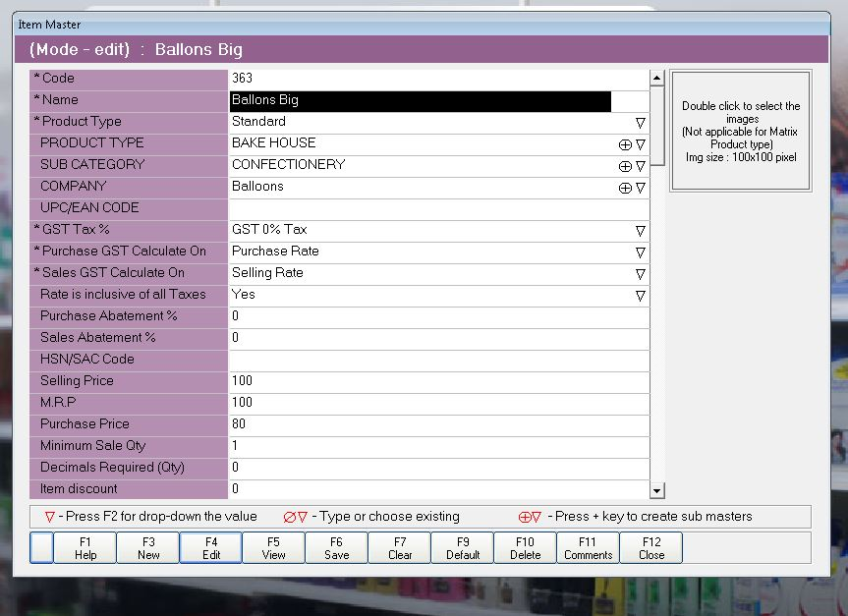Click the Purchase Rate value

(275, 251)
